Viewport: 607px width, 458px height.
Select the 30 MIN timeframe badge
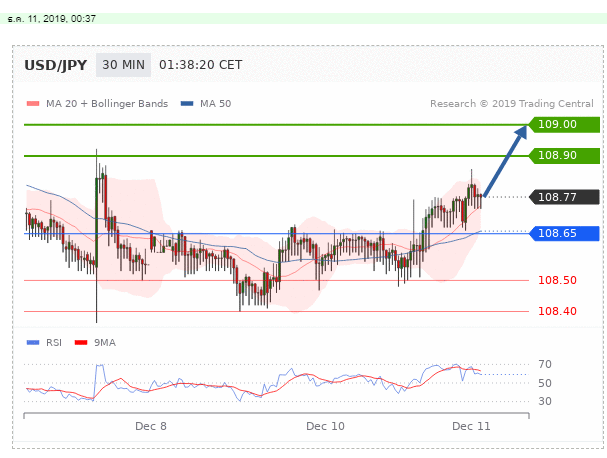click(x=123, y=65)
